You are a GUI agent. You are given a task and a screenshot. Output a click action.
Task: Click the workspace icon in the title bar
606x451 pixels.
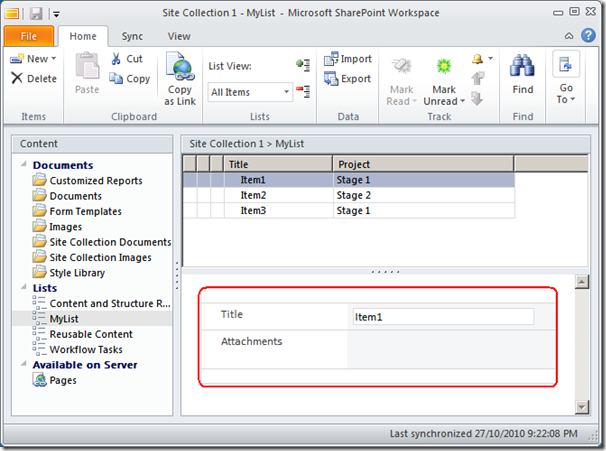click(12, 14)
